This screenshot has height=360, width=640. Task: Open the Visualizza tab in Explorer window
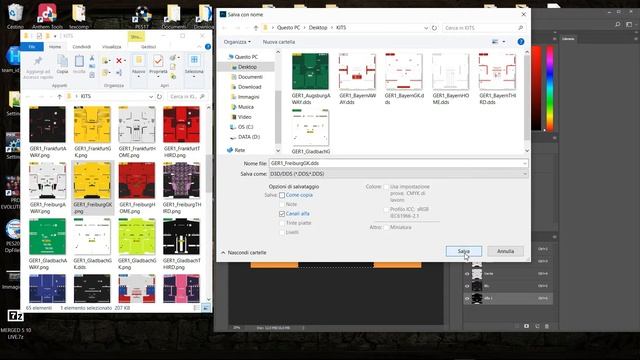[111, 47]
